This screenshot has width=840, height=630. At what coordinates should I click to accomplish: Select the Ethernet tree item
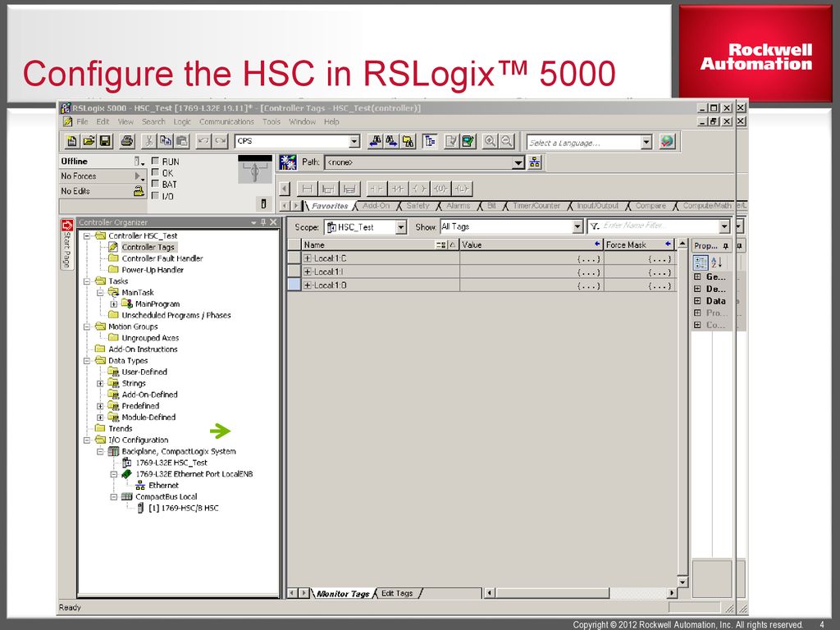point(163,486)
